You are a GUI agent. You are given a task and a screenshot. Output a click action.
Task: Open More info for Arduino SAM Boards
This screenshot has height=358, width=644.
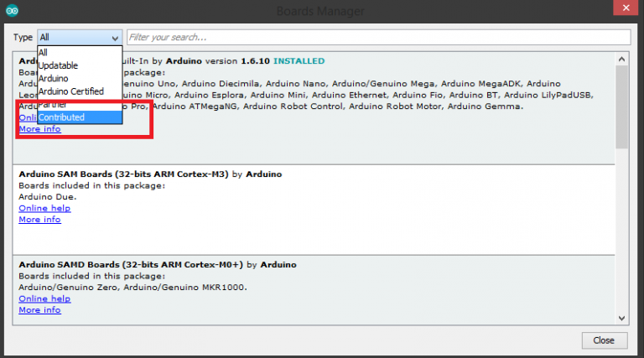(x=39, y=220)
